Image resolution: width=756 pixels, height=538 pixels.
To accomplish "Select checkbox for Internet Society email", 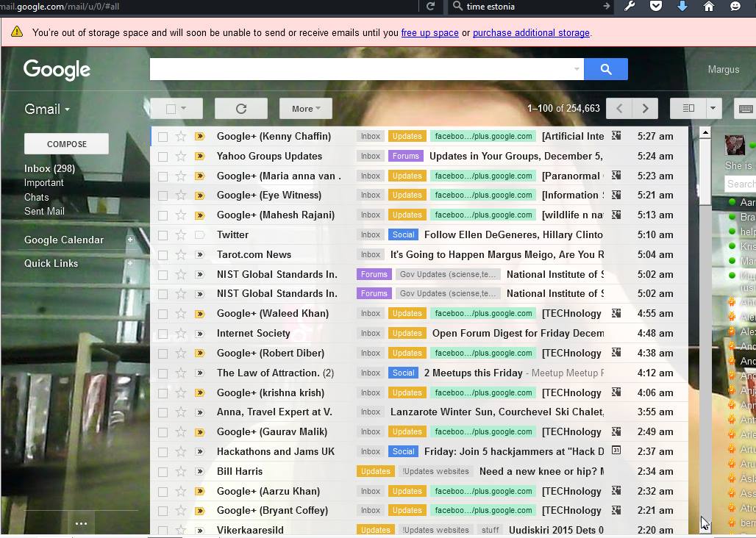I will [x=163, y=334].
